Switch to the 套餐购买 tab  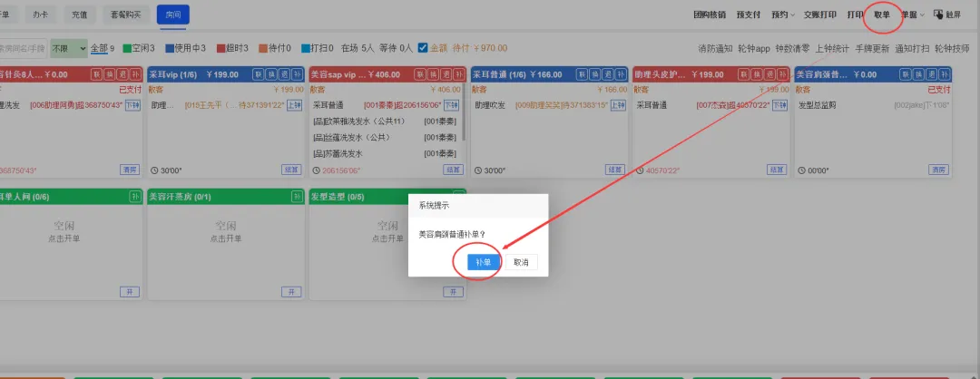(125, 14)
